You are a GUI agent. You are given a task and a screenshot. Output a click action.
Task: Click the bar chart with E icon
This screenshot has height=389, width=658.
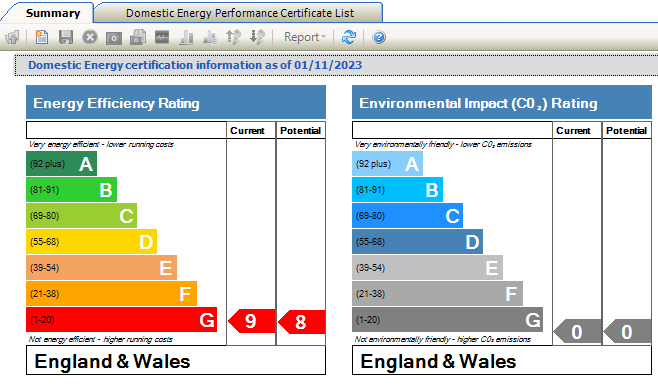(210, 38)
